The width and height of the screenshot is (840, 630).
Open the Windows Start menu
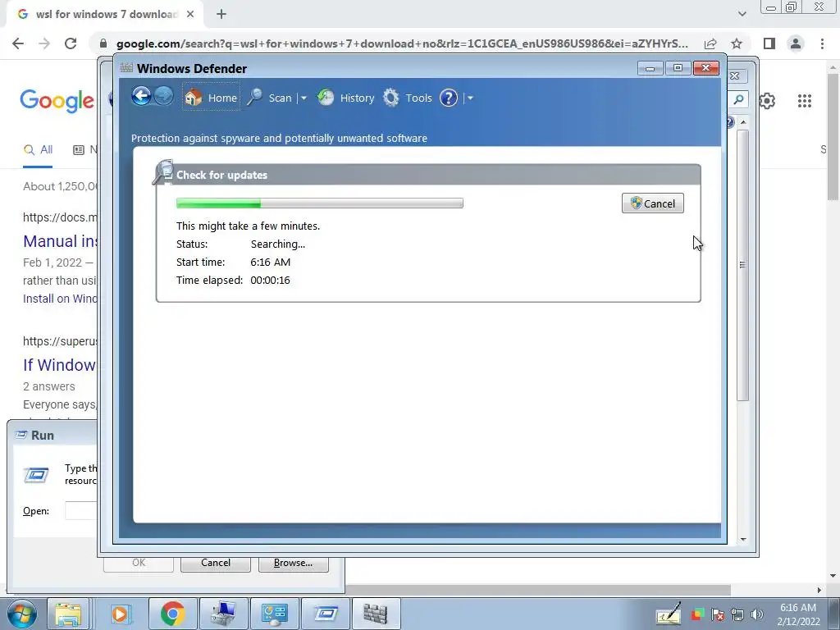coord(22,614)
